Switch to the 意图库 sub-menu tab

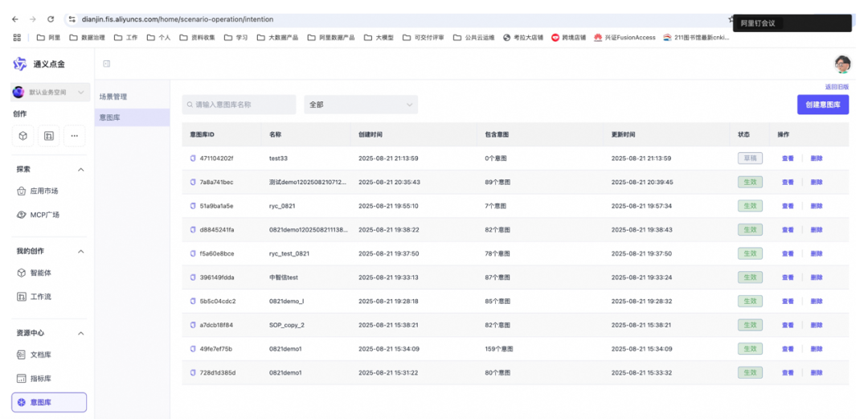[x=133, y=117]
